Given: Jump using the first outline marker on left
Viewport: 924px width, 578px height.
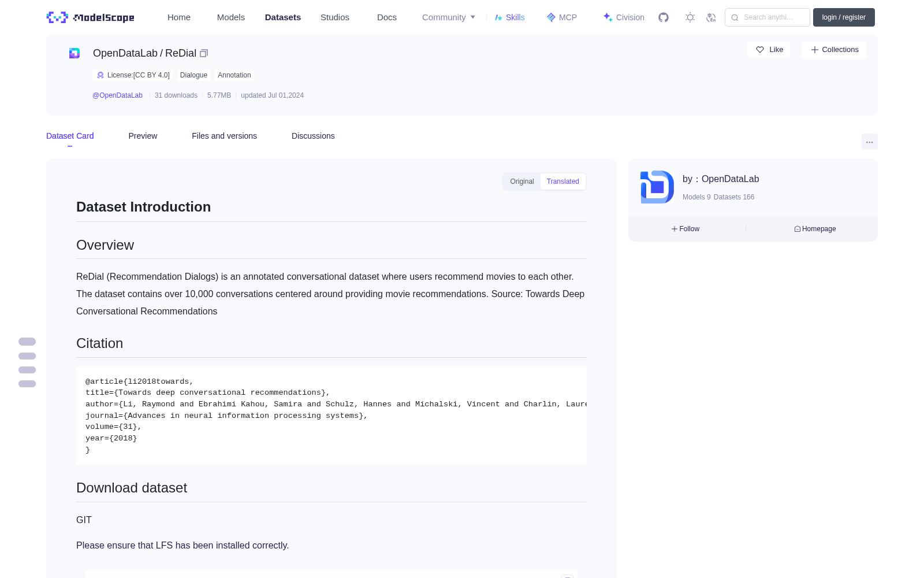Looking at the screenshot, I should pyautogui.click(x=27, y=342).
